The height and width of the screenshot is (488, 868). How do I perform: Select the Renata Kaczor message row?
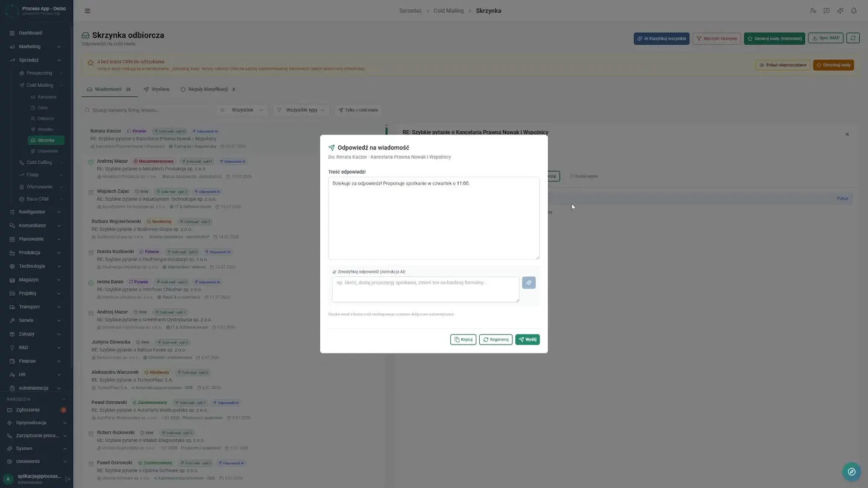pyautogui.click(x=234, y=139)
